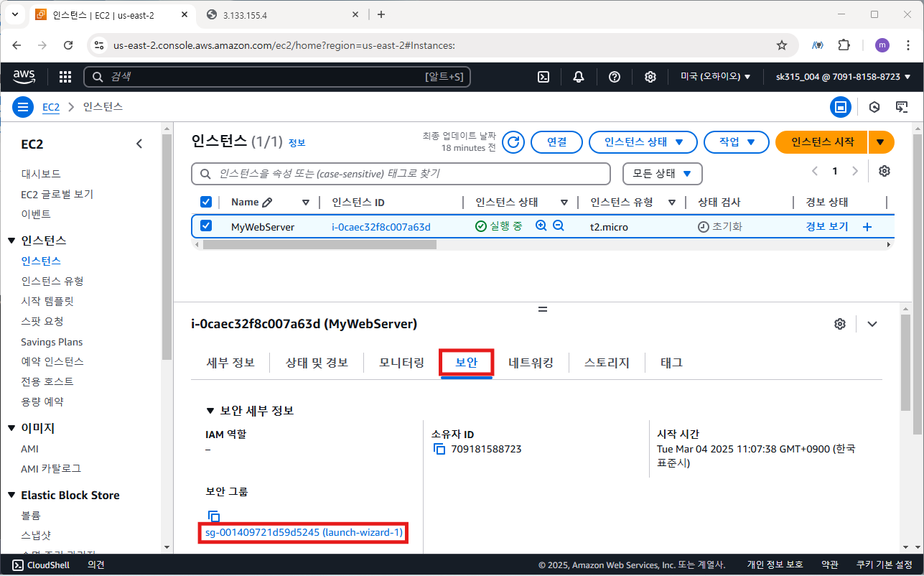The height and width of the screenshot is (576, 924).
Task: Switch to the 모니터링 tab
Action: point(401,363)
